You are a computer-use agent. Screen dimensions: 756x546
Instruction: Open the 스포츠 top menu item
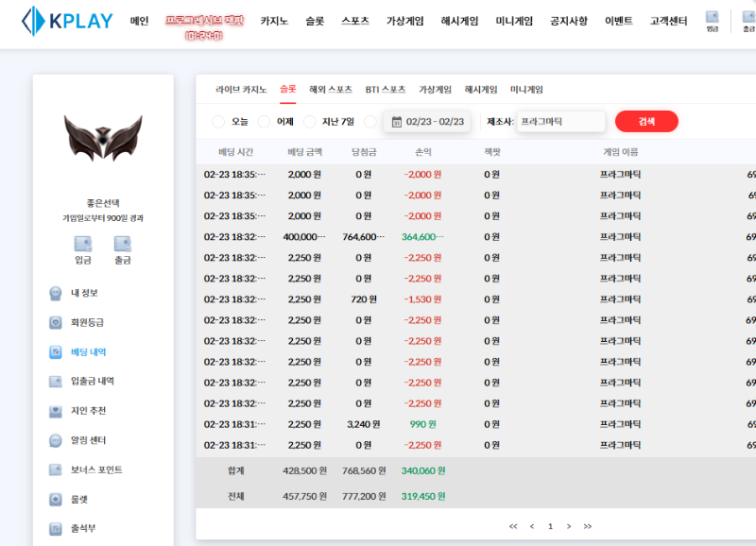(356, 21)
